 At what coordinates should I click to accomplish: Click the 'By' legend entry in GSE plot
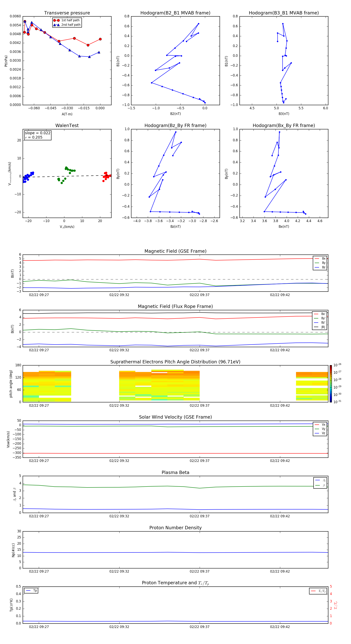pos(320,263)
